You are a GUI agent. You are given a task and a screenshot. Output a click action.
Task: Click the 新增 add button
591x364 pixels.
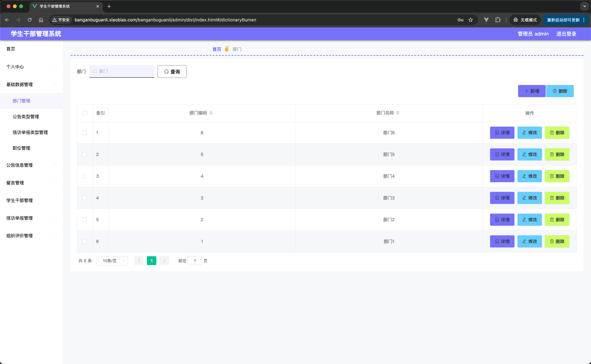coord(532,91)
